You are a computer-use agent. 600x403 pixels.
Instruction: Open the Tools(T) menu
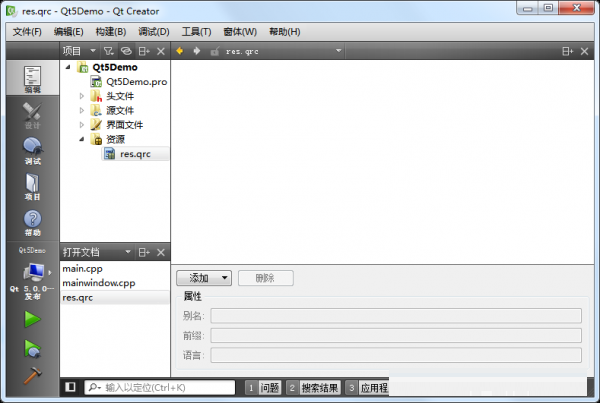tap(196, 31)
